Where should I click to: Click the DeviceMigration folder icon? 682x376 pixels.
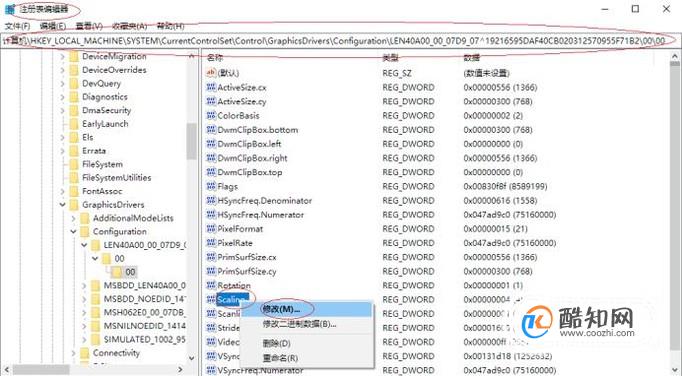(74, 57)
